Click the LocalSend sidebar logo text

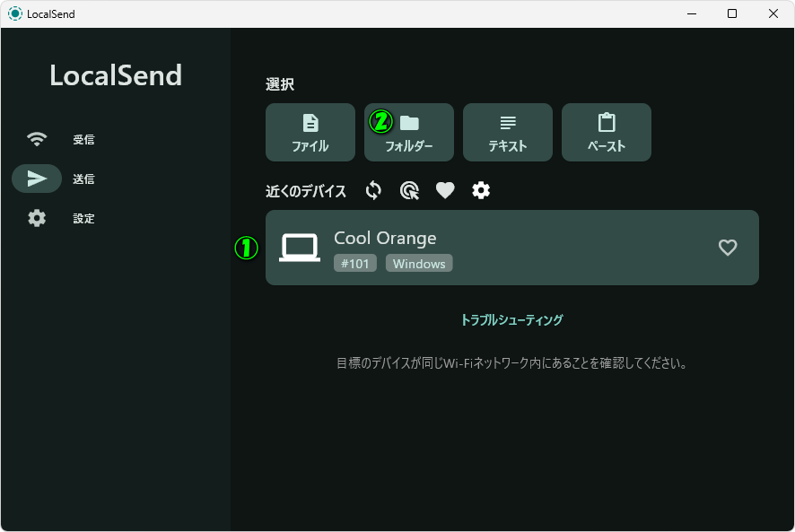(x=116, y=75)
